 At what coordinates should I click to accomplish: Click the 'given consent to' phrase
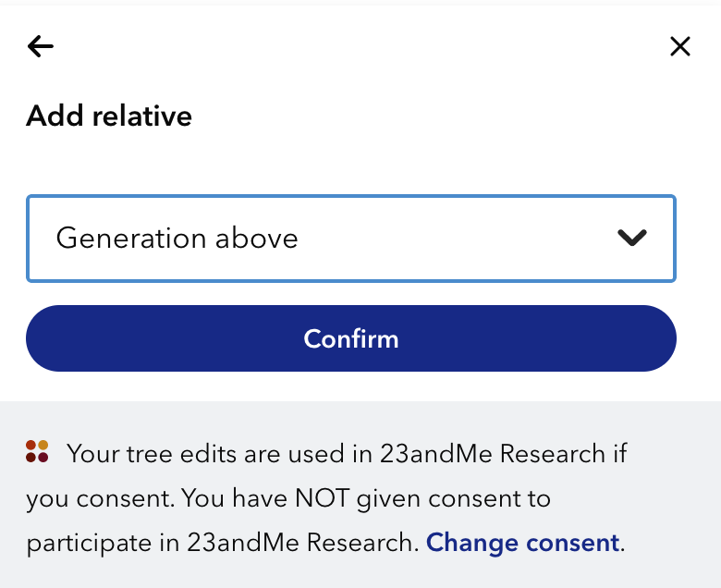tap(453, 499)
